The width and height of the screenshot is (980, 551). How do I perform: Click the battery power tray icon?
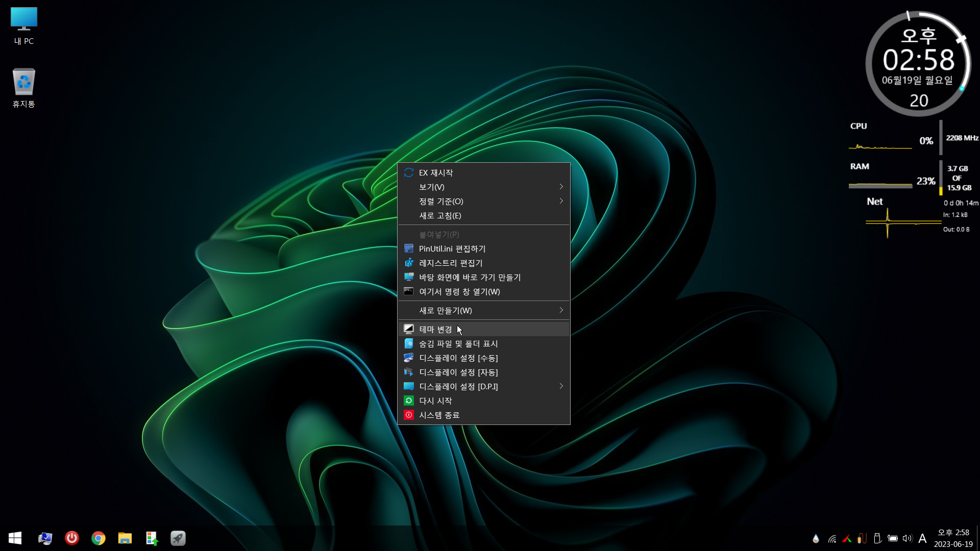coord(892,538)
